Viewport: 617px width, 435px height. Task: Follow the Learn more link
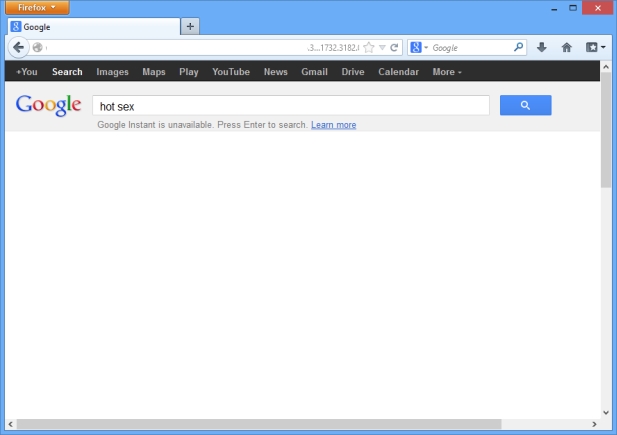333,125
